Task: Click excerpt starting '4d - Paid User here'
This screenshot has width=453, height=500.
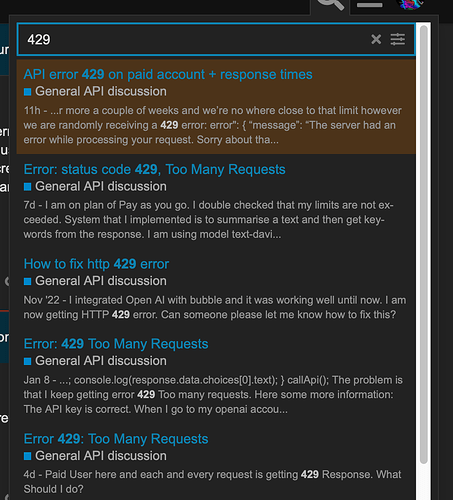Action: pos(212,482)
